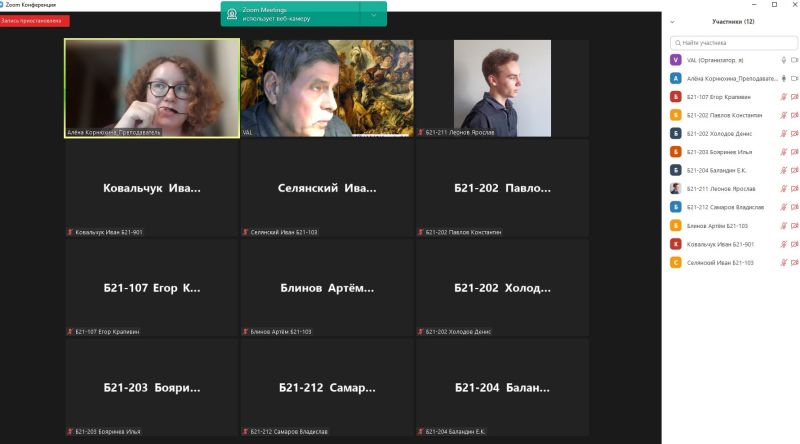Select the Б21-212 Самар... video tile
800x444 pixels.
(x=327, y=387)
